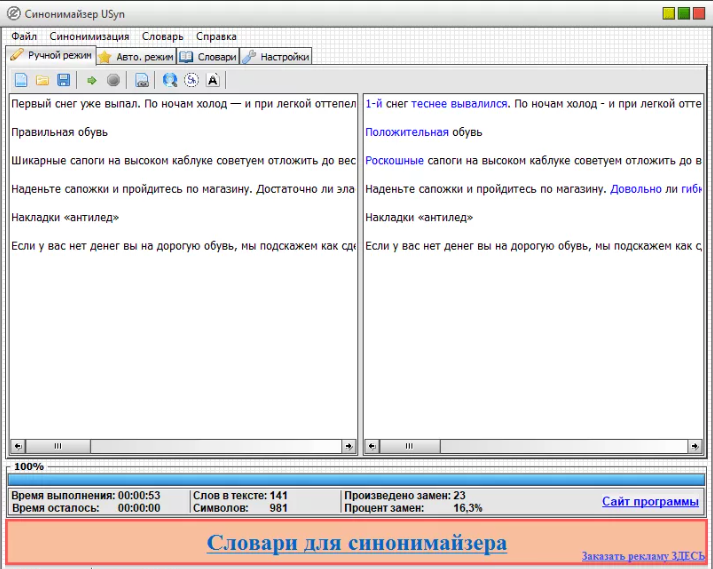
Task: Start synonymization with the green arrow
Action: click(91, 81)
